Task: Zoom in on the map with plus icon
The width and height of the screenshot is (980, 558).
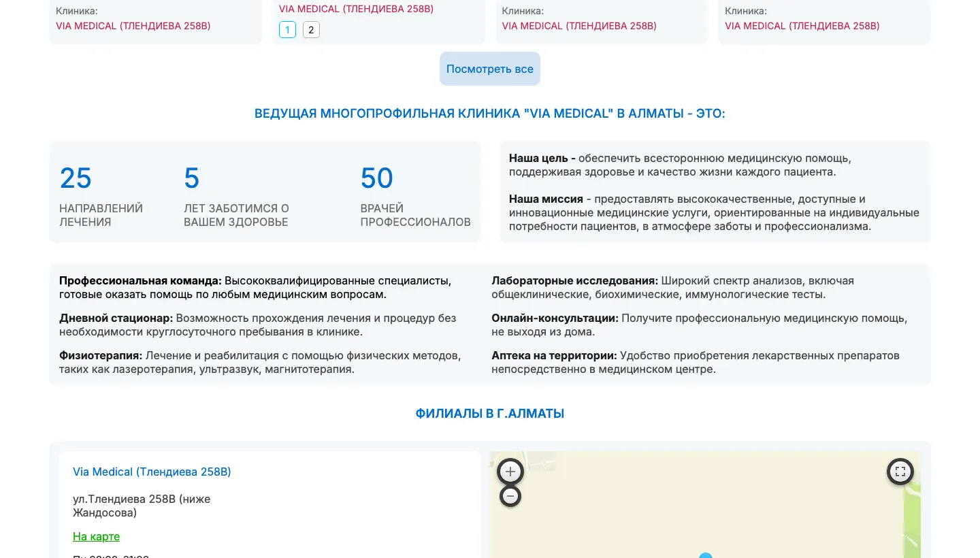Action: (510, 471)
